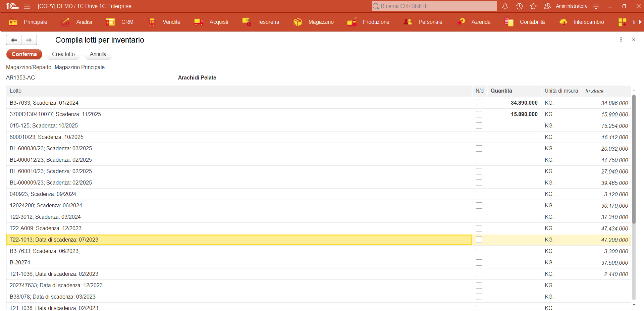Viewport: 644px width, 311px height.
Task: Open the Principale section
Action: [x=36, y=22]
